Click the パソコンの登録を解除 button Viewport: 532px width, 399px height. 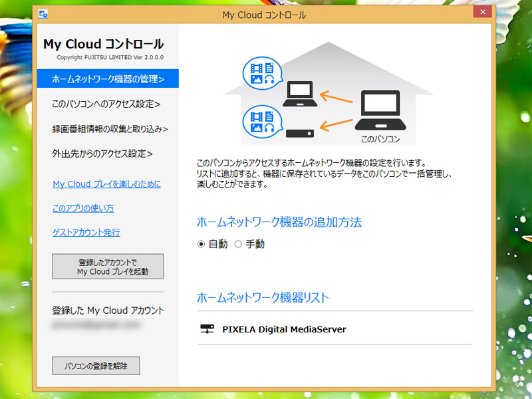96,366
